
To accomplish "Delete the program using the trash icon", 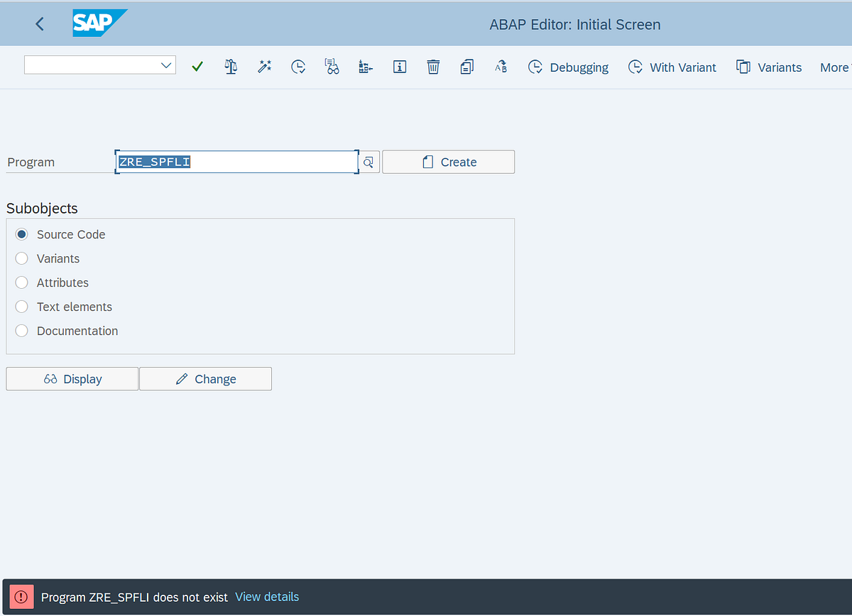I will pyautogui.click(x=433, y=66).
